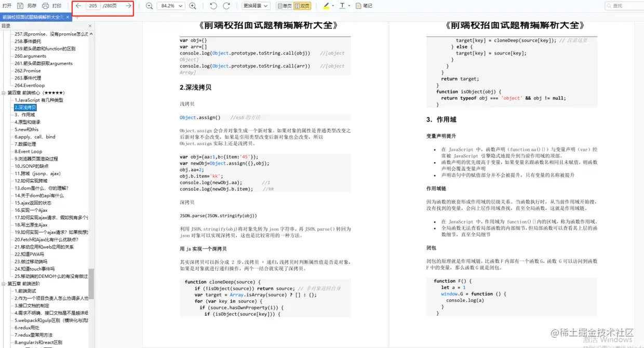Open the 84.2% zoom level dropdown
Image resolution: width=644 pixels, height=348 pixels.
(x=171, y=6)
